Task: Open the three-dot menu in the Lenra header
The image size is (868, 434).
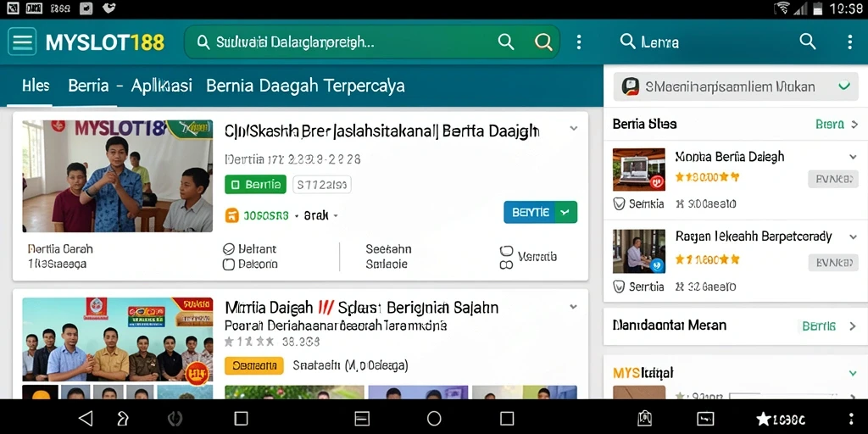Action: [850, 42]
